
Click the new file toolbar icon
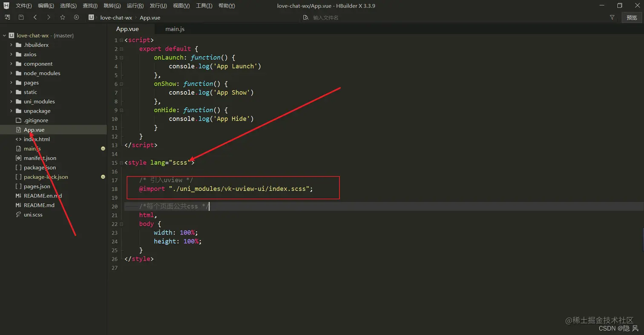7,17
